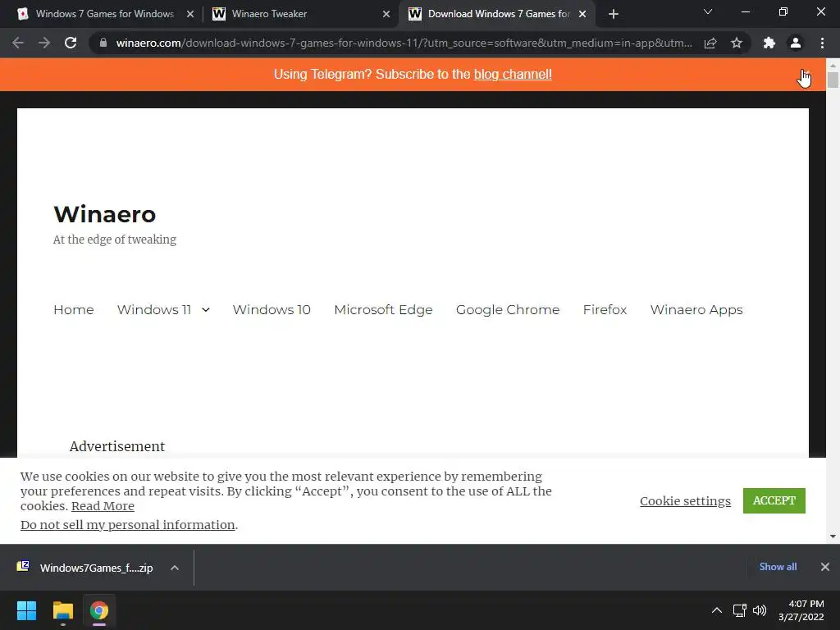
Task: Reload the current Winaero page
Action: point(71,43)
